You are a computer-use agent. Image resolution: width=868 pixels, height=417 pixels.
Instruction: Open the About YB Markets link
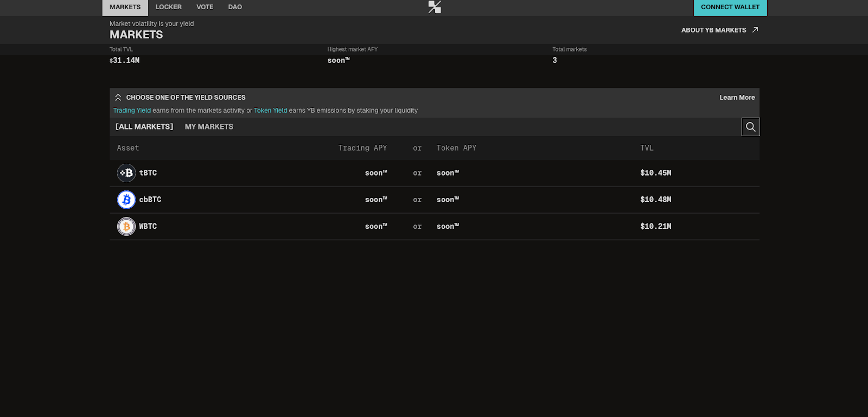[x=713, y=30]
